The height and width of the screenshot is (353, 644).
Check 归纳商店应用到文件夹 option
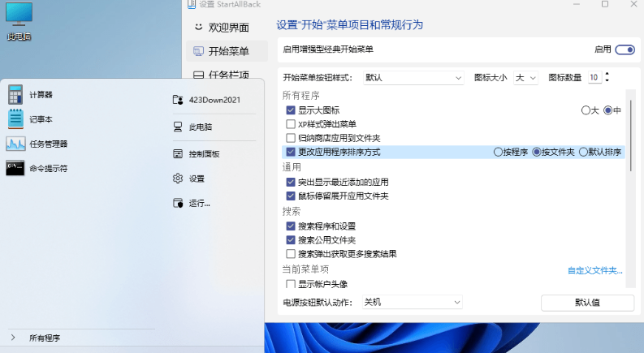(291, 138)
